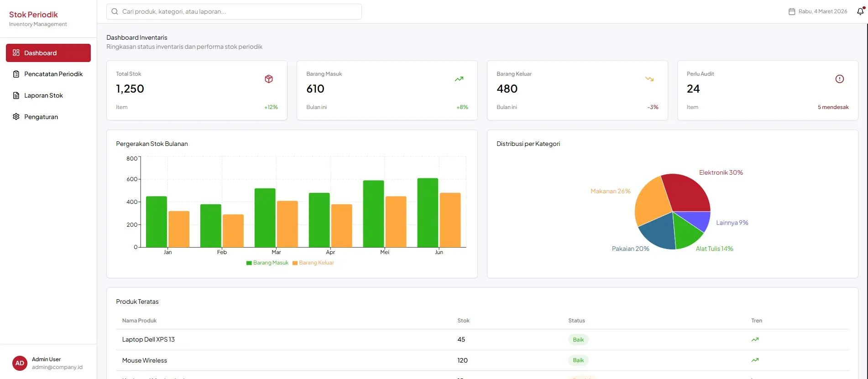Click the Perlu Audit alert icon
The height and width of the screenshot is (379, 868).
click(x=839, y=79)
